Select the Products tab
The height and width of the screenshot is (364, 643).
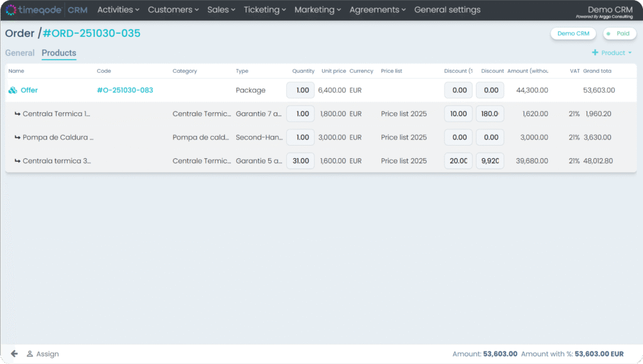click(59, 53)
